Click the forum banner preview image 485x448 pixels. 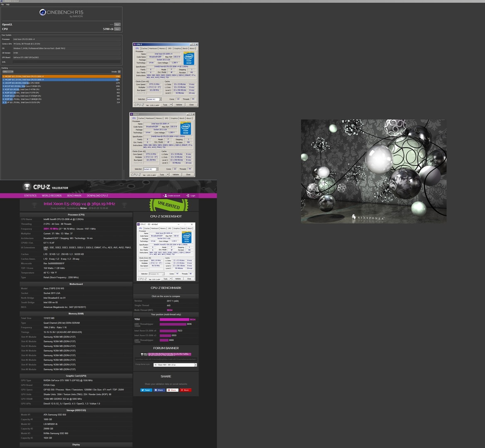pyautogui.click(x=166, y=354)
